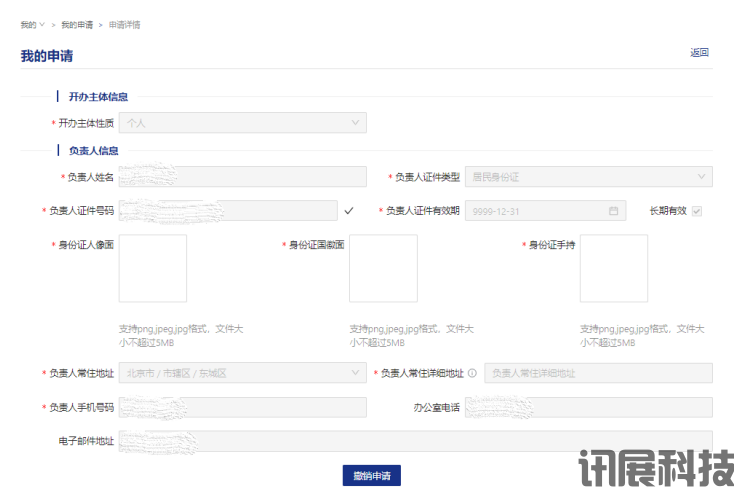Image resolution: width=734 pixels, height=487 pixels.
Task: Expand the 开办主体性质 dropdown
Action: click(242, 123)
